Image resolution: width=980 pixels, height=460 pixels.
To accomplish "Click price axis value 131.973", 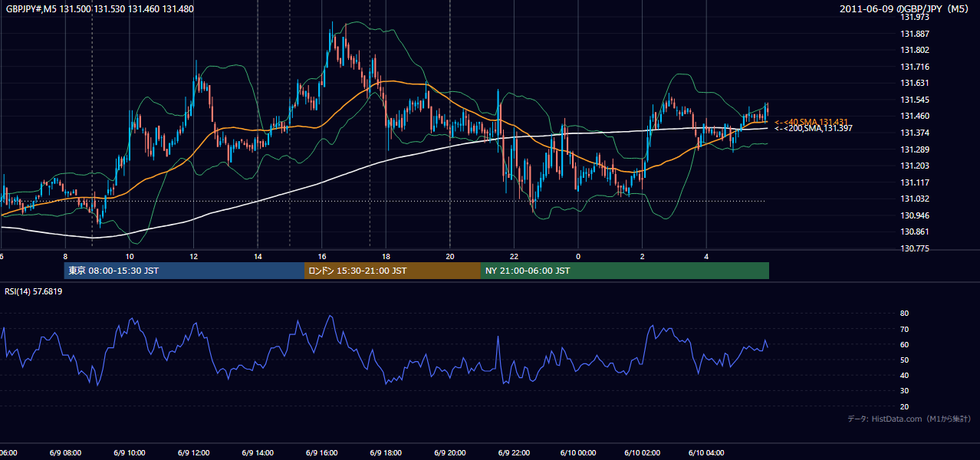I will point(915,17).
